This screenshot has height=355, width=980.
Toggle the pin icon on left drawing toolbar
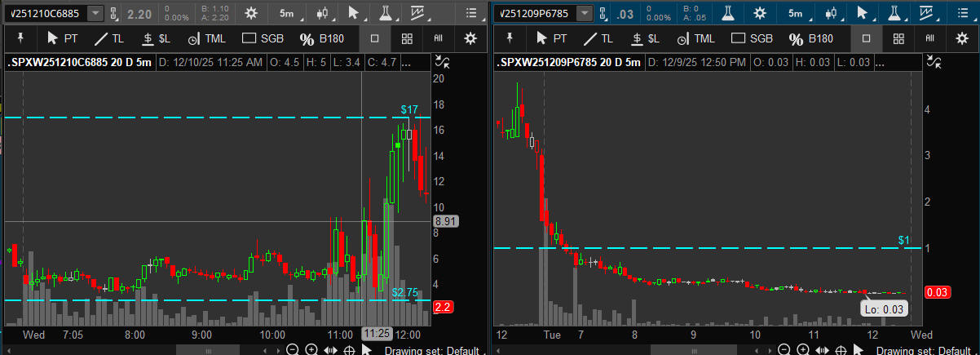click(x=20, y=38)
